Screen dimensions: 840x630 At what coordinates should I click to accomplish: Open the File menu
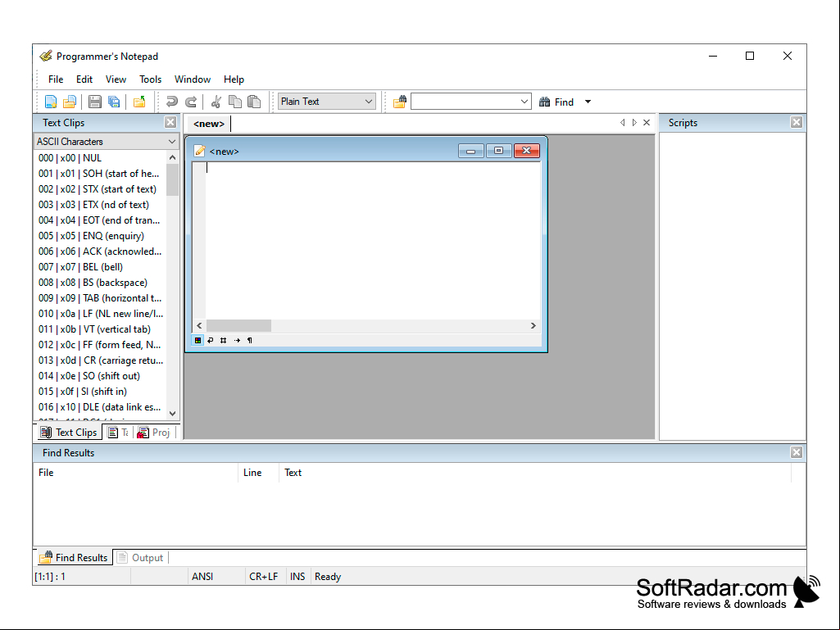click(x=56, y=79)
